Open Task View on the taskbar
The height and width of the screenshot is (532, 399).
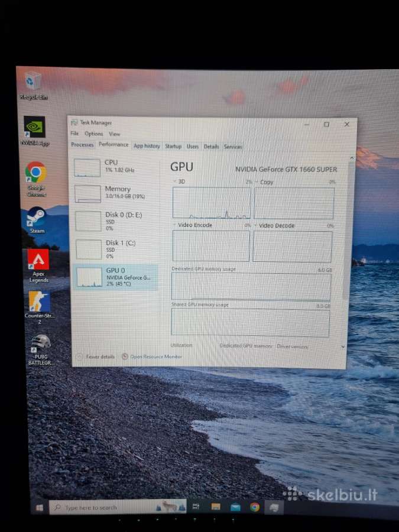click(196, 507)
